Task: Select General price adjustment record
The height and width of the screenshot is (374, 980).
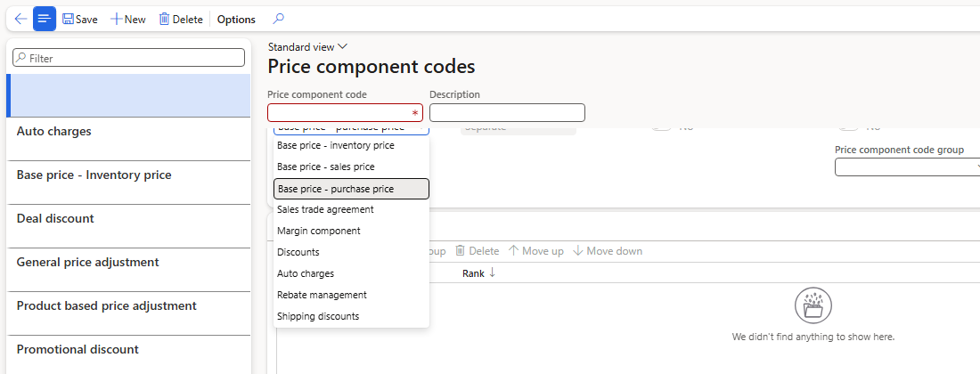Action: click(128, 271)
